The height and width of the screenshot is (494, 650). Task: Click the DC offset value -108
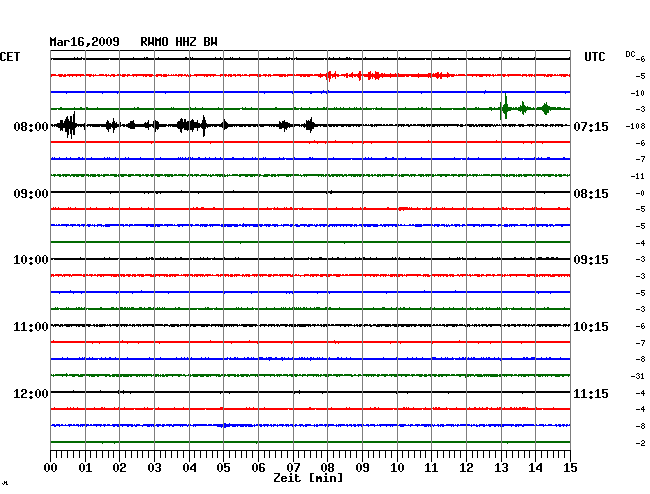click(635, 126)
